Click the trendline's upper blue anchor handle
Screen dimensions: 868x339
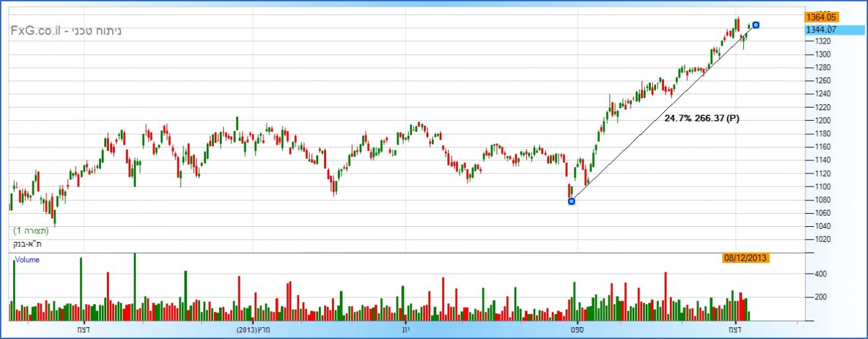(756, 25)
